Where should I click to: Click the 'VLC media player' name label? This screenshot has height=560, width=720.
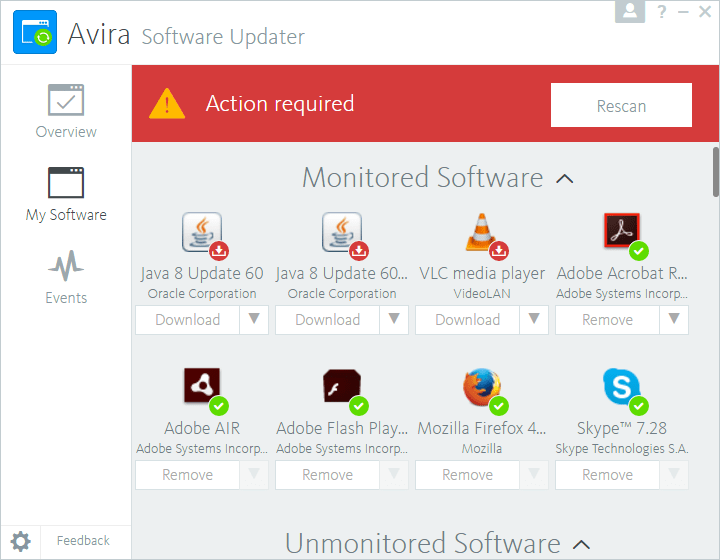point(482,274)
